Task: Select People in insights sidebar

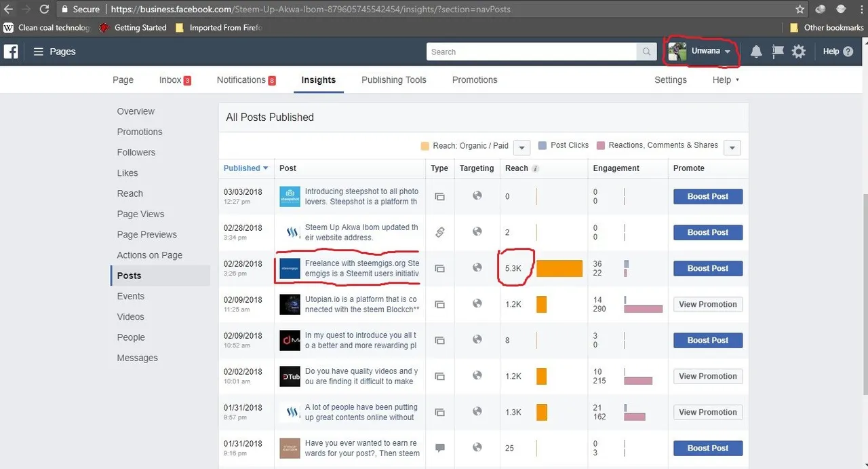Action: tap(131, 337)
